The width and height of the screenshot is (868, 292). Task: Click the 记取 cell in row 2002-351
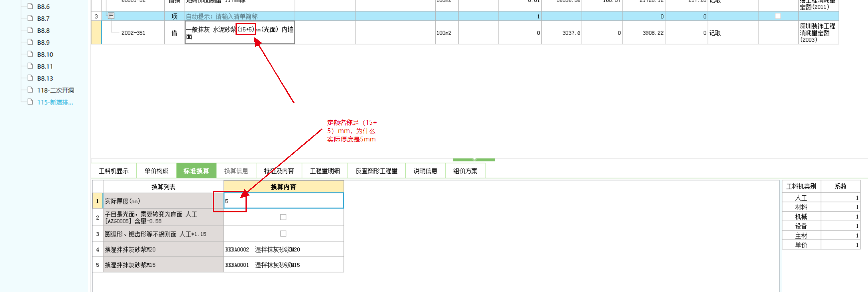click(x=732, y=33)
